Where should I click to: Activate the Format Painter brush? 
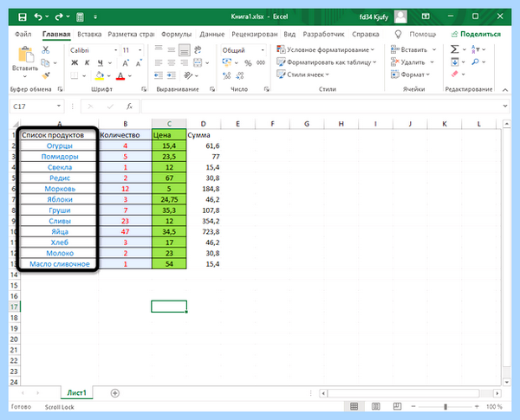(46, 75)
